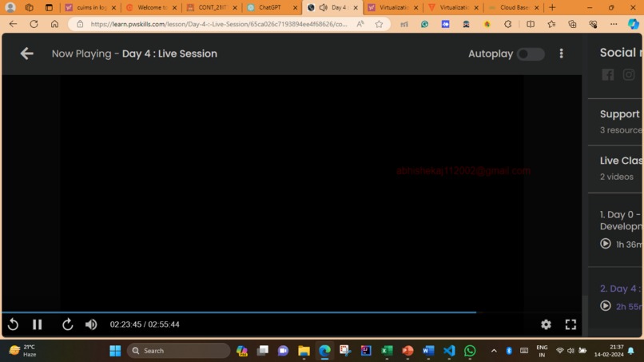The height and width of the screenshot is (362, 644).
Task: Pause the video playback
Action: pos(38,324)
